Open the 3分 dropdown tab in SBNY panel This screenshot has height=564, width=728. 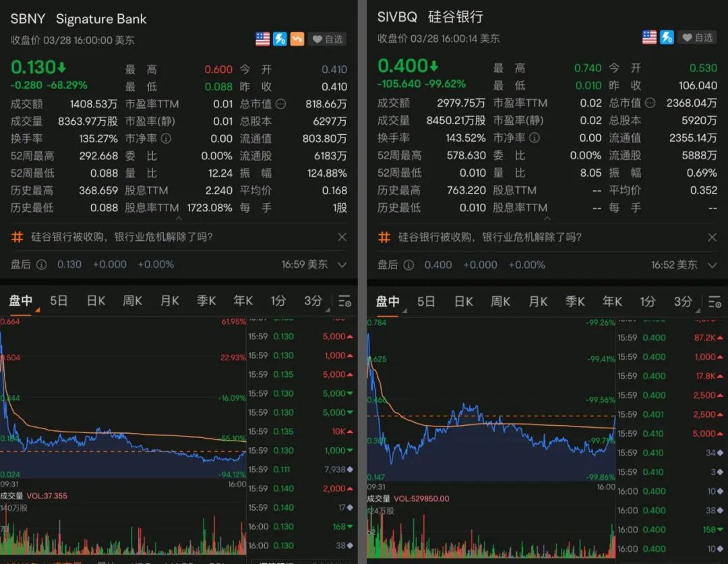tap(314, 301)
